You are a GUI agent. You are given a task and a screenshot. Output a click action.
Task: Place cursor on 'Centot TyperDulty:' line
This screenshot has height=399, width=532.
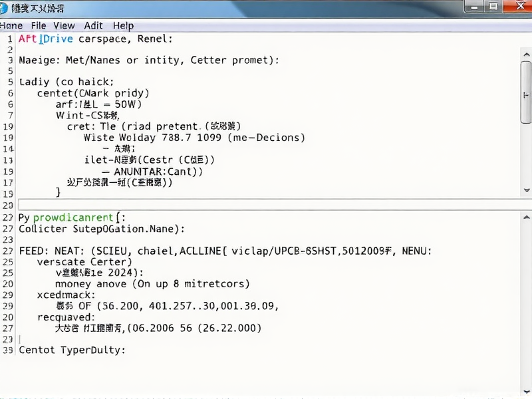(x=72, y=349)
